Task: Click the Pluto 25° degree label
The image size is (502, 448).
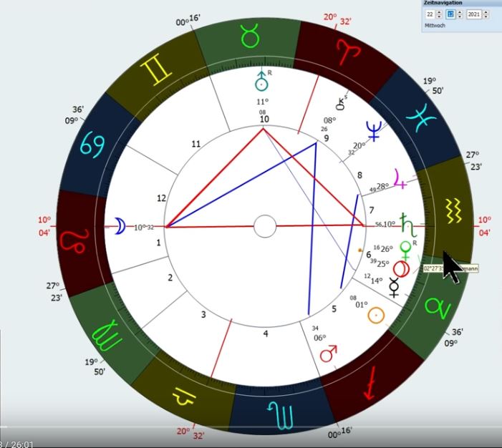Action: pos(383,263)
